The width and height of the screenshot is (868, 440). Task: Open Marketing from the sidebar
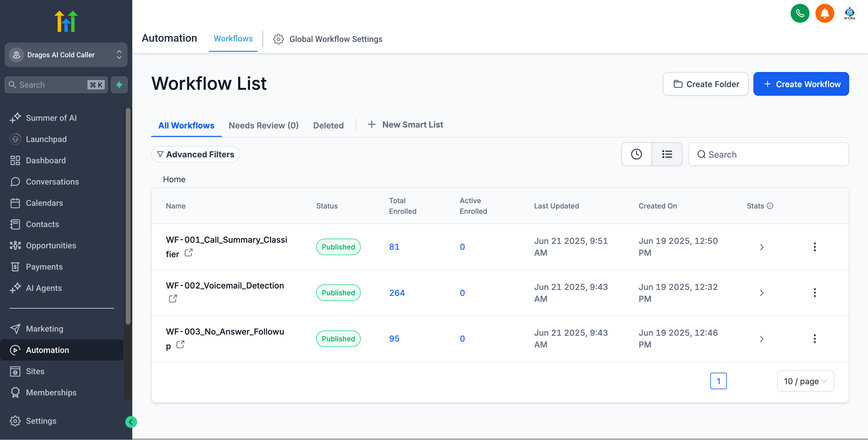coord(62,328)
